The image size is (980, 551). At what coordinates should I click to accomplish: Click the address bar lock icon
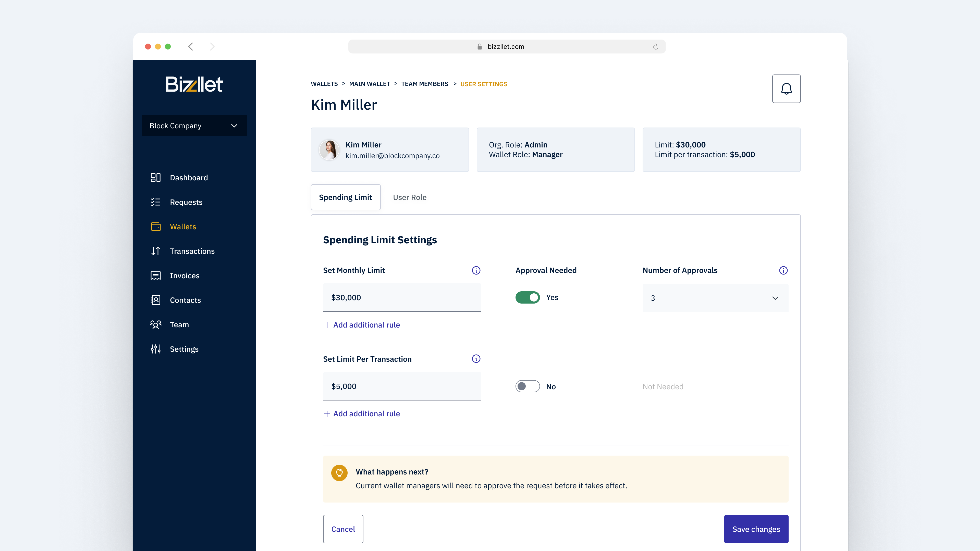click(479, 46)
